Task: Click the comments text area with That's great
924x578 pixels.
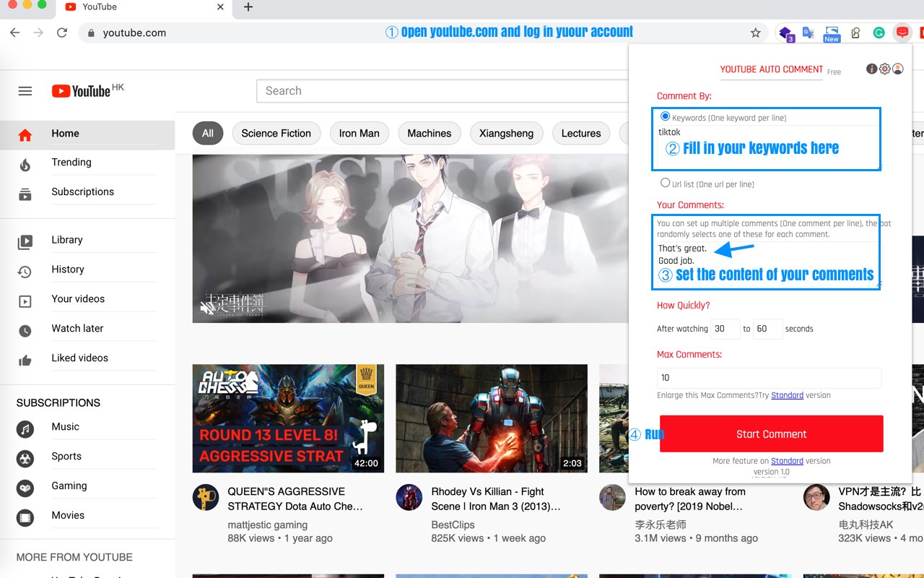Action: point(769,264)
